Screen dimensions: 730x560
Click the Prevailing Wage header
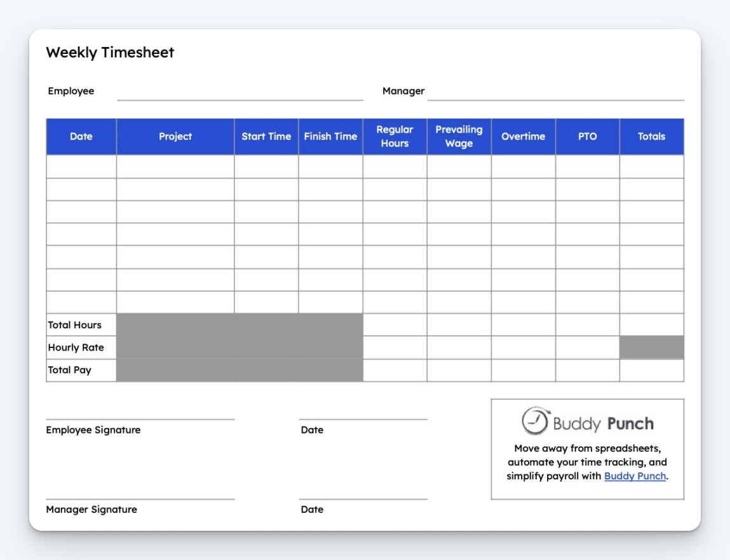coord(459,136)
